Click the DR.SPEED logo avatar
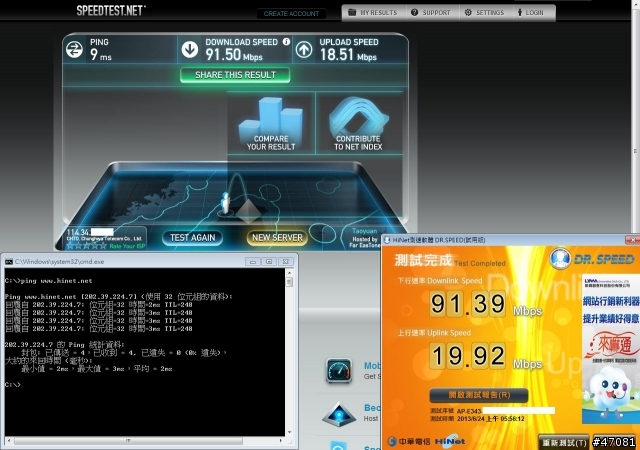This screenshot has width=640, height=450. tap(560, 258)
